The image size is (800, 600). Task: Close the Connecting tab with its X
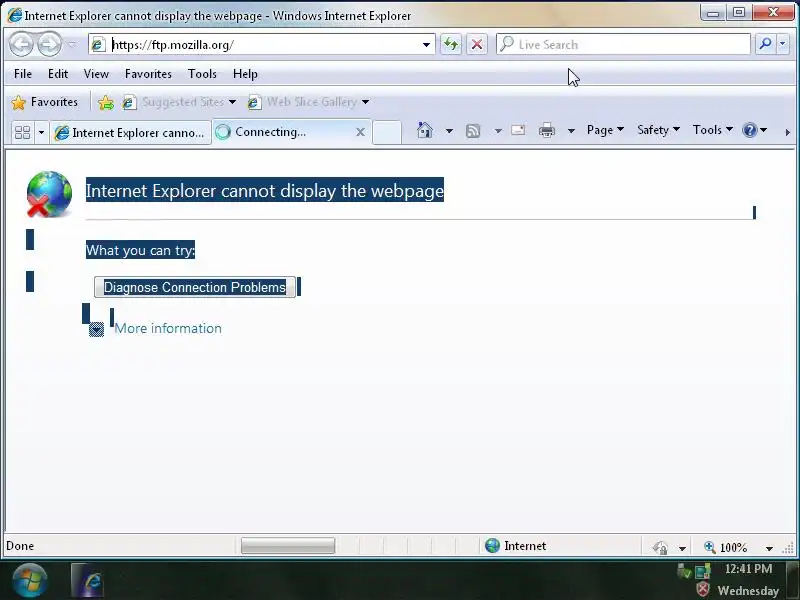(360, 132)
